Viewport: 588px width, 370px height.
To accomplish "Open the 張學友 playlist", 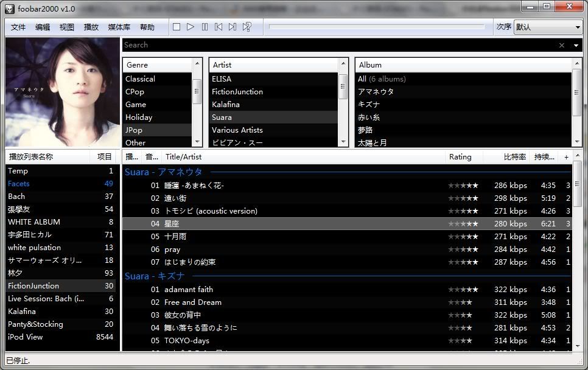I will (61, 209).
